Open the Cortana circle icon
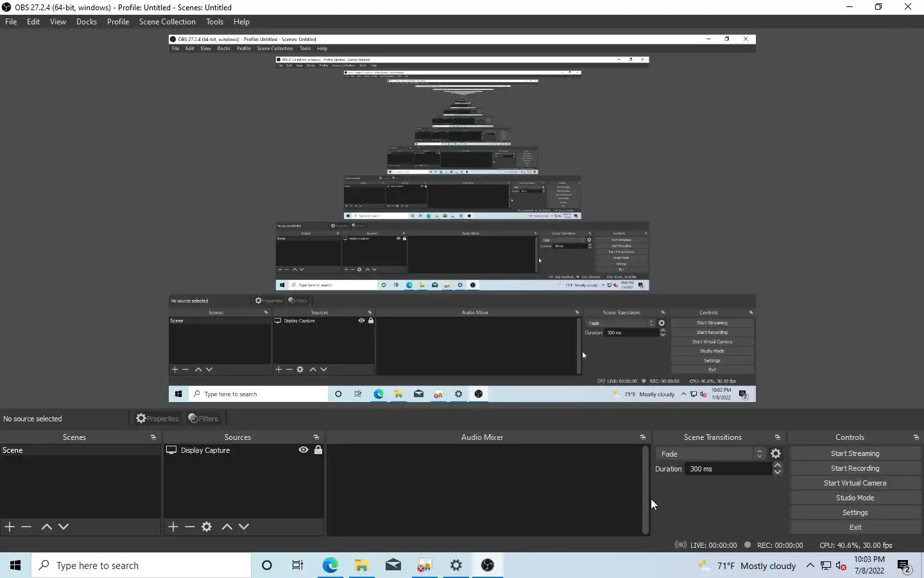Image resolution: width=924 pixels, height=578 pixels. coord(267,565)
